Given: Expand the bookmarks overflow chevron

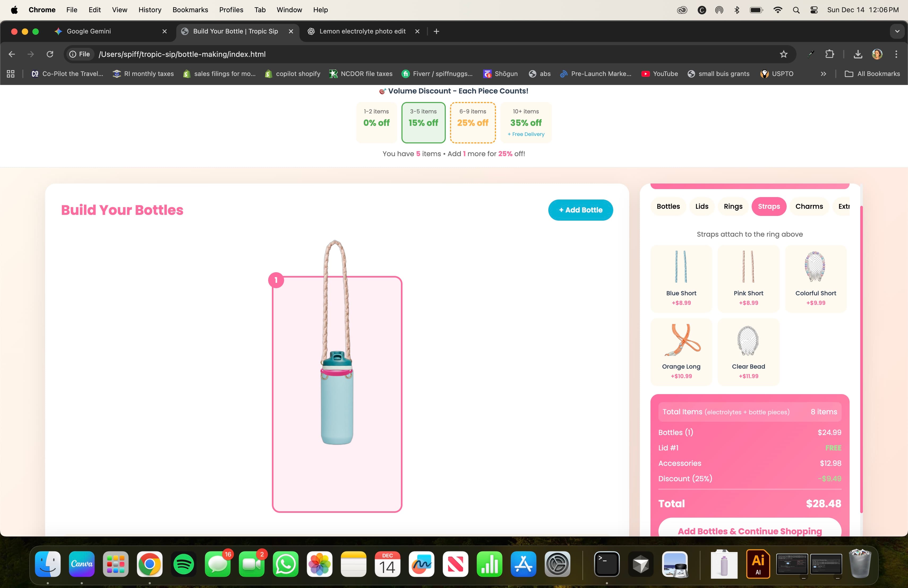Looking at the screenshot, I should tap(823, 74).
